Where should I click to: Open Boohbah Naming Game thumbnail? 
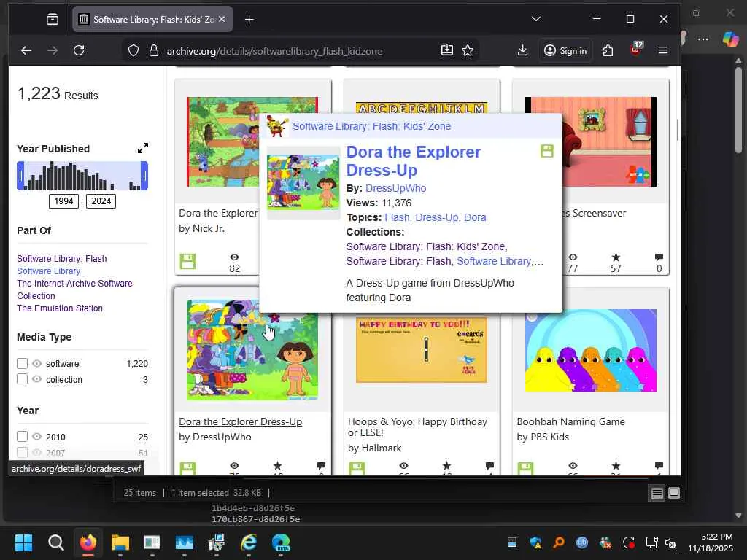tap(591, 350)
